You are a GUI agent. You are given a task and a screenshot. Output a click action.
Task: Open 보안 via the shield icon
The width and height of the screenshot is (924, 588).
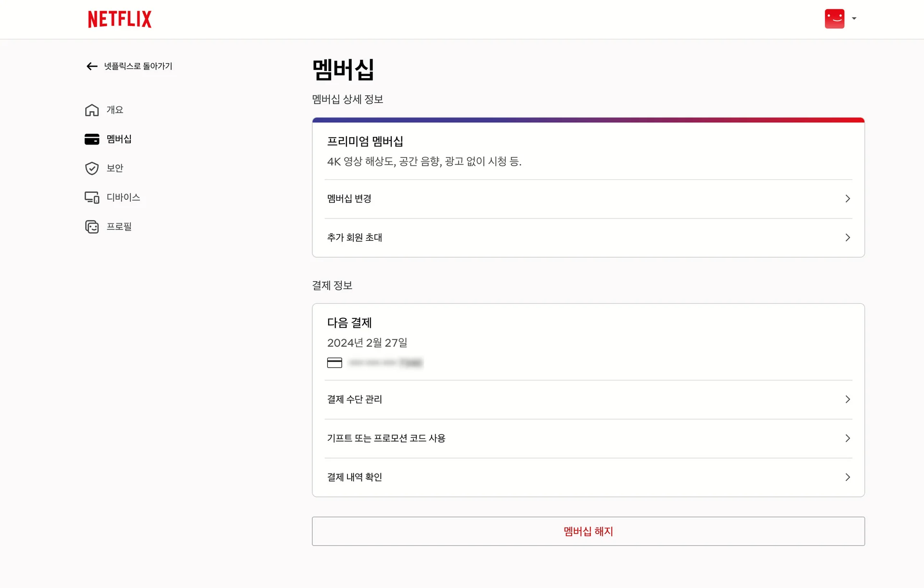pyautogui.click(x=92, y=168)
